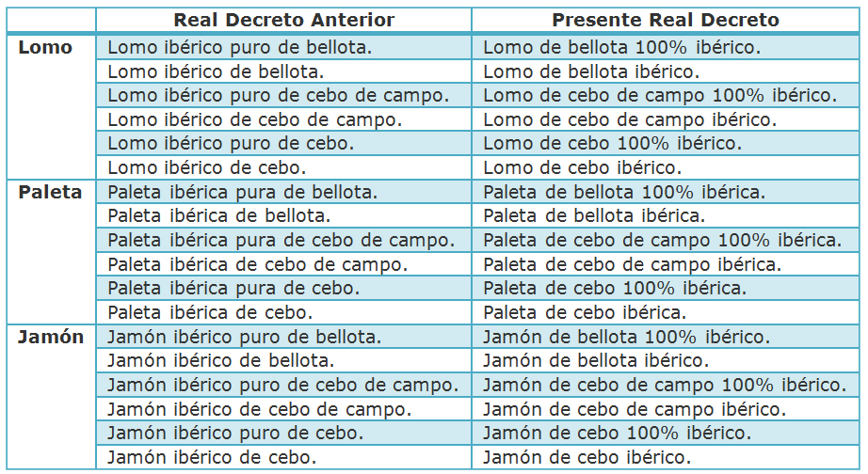
Task: Click the "Real Decreto Anterior" column header
Action: coord(284,20)
